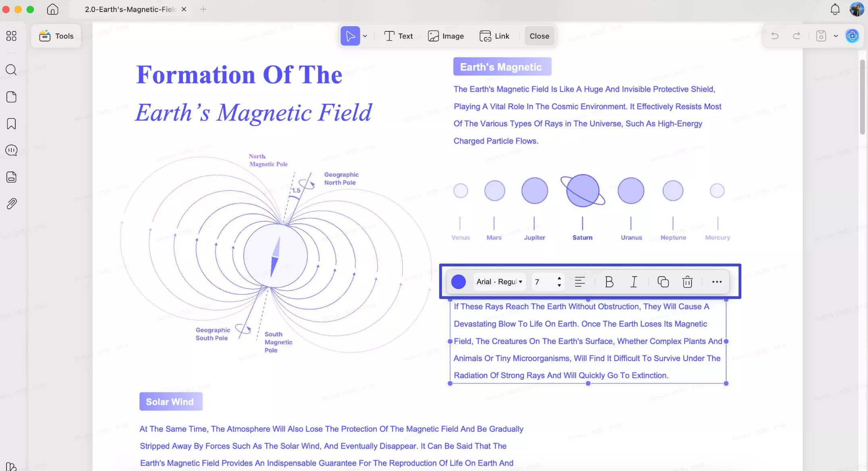
Task: Open the Tools button
Action: 56,36
